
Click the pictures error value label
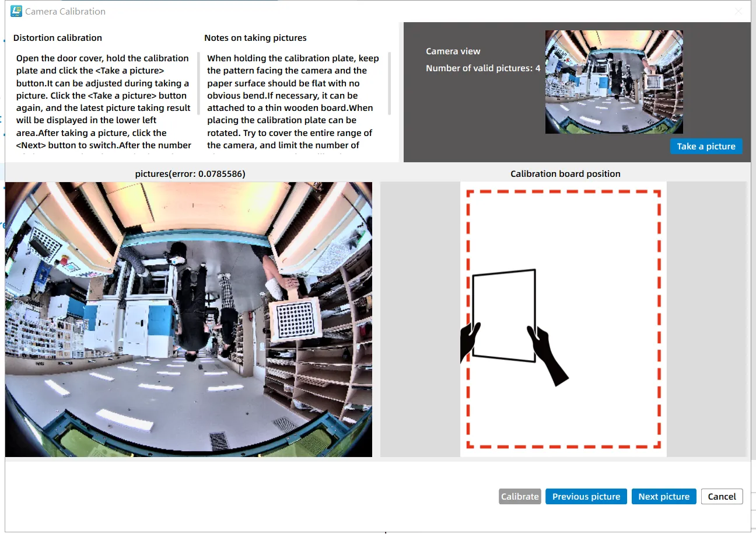(x=190, y=174)
